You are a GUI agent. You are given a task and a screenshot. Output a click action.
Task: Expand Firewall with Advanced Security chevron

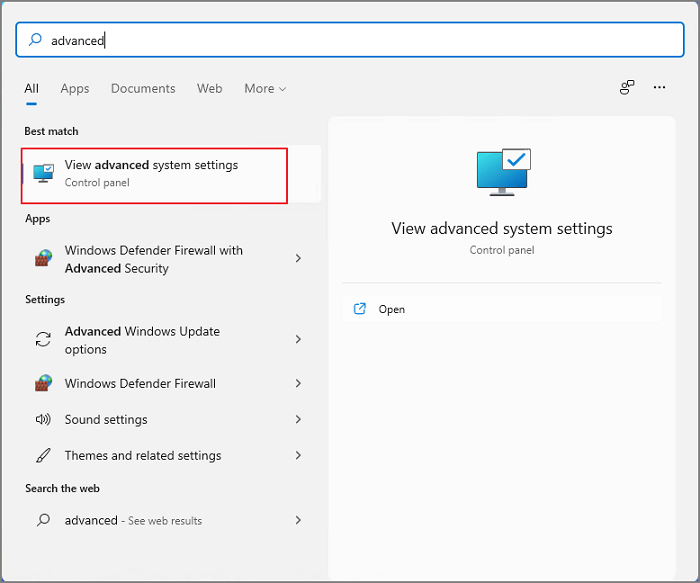298,259
